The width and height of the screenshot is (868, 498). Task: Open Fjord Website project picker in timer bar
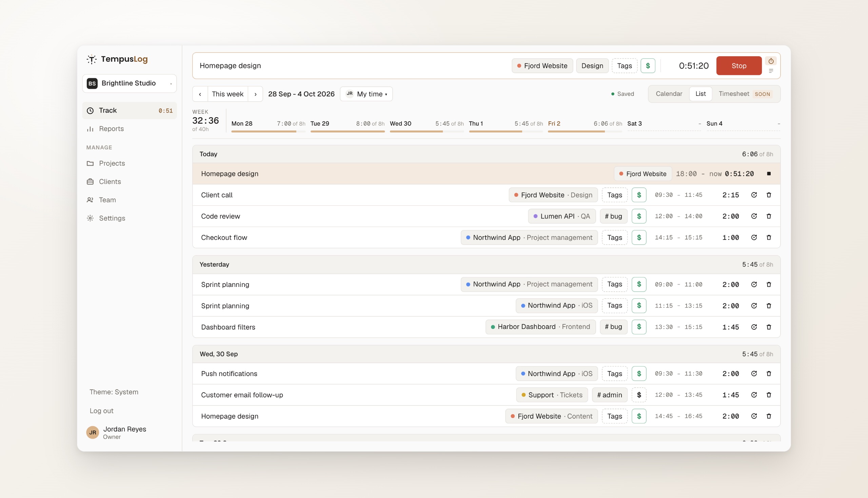pos(542,66)
